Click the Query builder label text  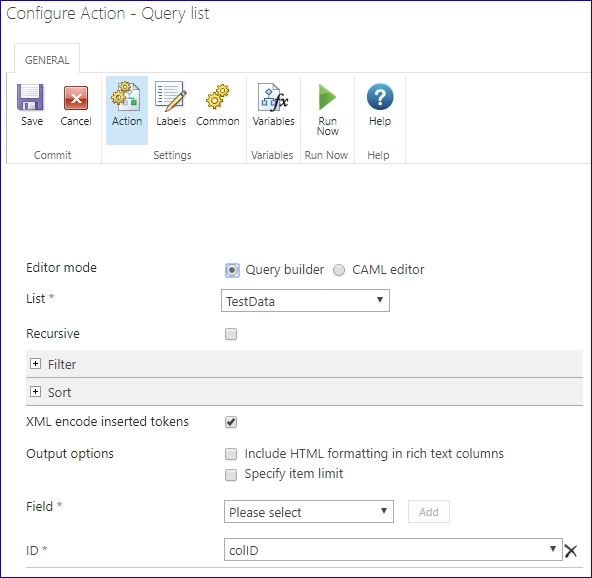[284, 270]
